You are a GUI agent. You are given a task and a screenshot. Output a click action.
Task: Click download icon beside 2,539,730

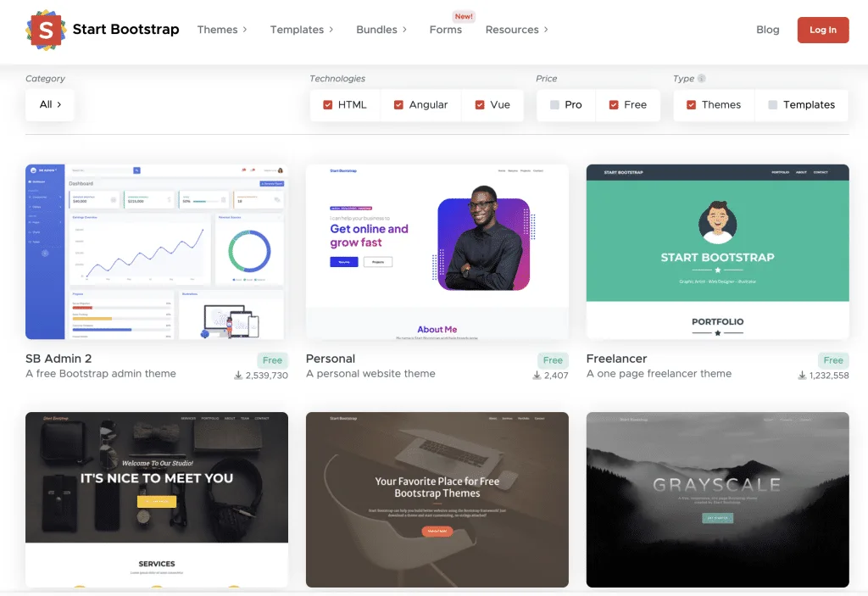click(238, 376)
